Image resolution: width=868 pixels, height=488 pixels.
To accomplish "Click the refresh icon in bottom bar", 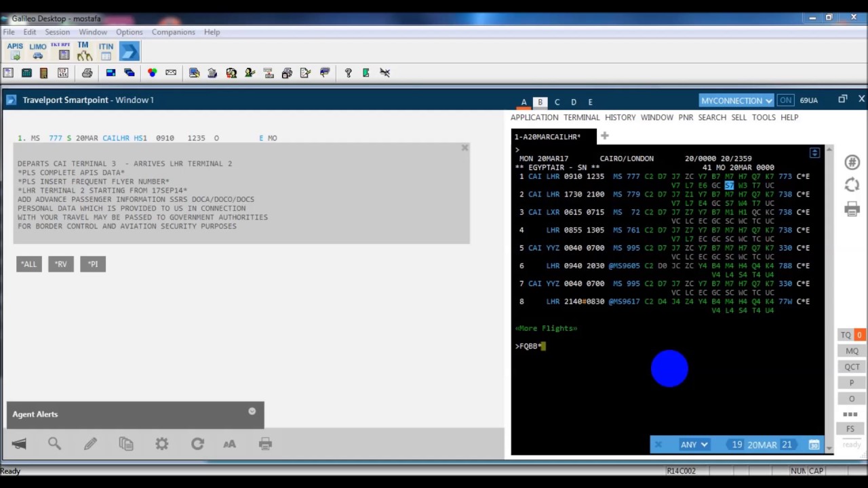I will pyautogui.click(x=197, y=444).
